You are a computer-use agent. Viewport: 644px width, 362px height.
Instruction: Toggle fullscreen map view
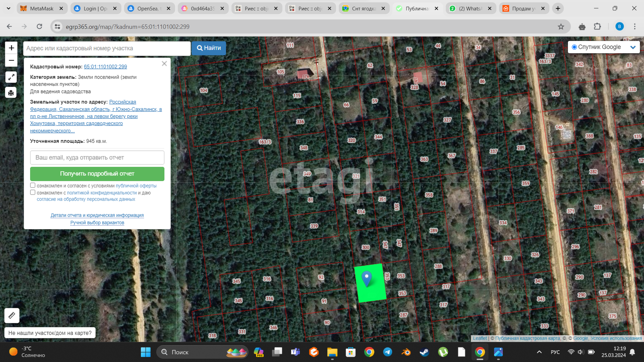11,77
